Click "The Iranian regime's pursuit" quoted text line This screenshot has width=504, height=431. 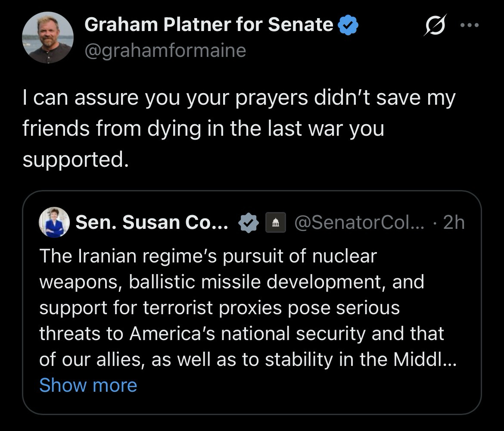pyautogui.click(x=208, y=256)
